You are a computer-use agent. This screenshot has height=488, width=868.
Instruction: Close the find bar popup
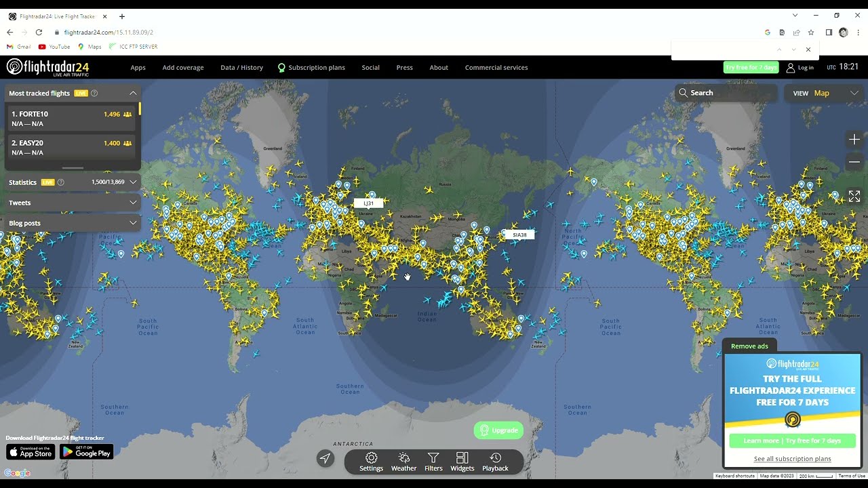tap(808, 49)
